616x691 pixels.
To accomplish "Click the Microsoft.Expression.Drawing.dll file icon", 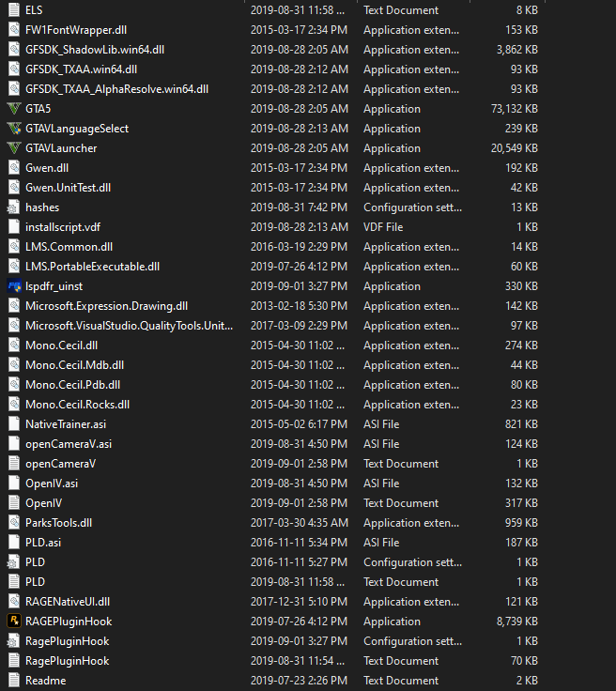I will click(x=14, y=306).
